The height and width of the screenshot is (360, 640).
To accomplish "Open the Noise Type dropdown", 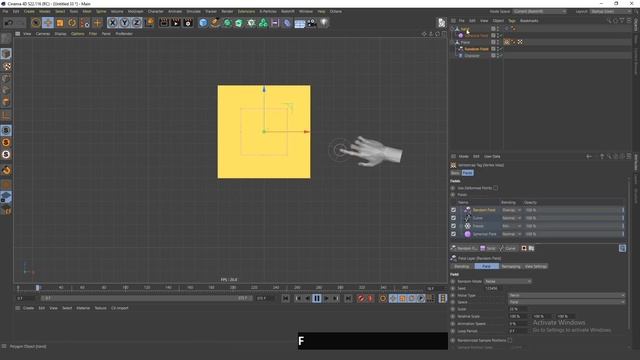I will click(567, 295).
